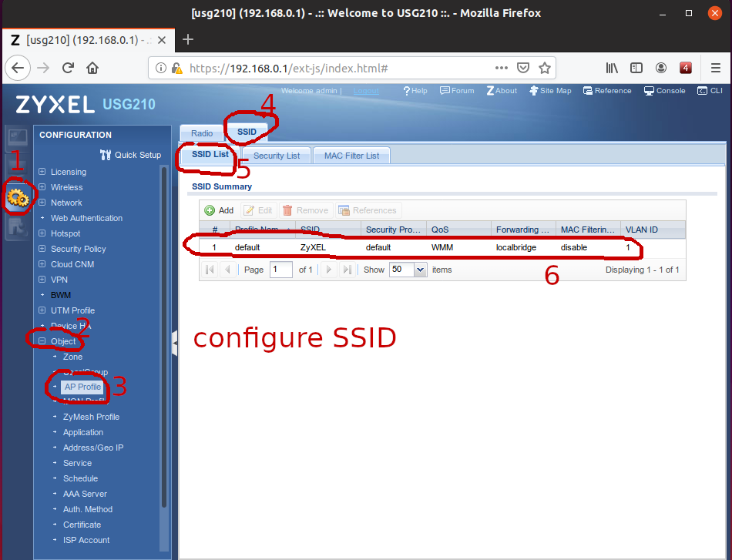This screenshot has width=732, height=560.
Task: Open the Configuration gear icon in sidebar
Action: pyautogui.click(x=18, y=198)
